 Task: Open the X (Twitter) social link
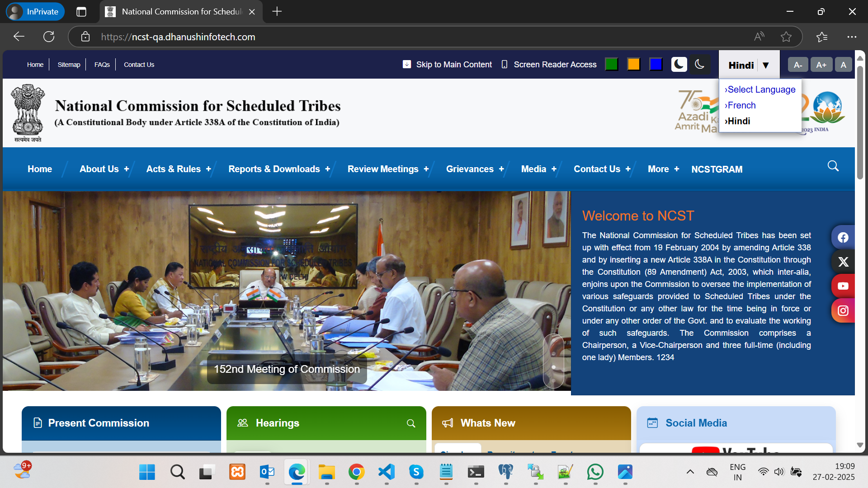pyautogui.click(x=843, y=262)
